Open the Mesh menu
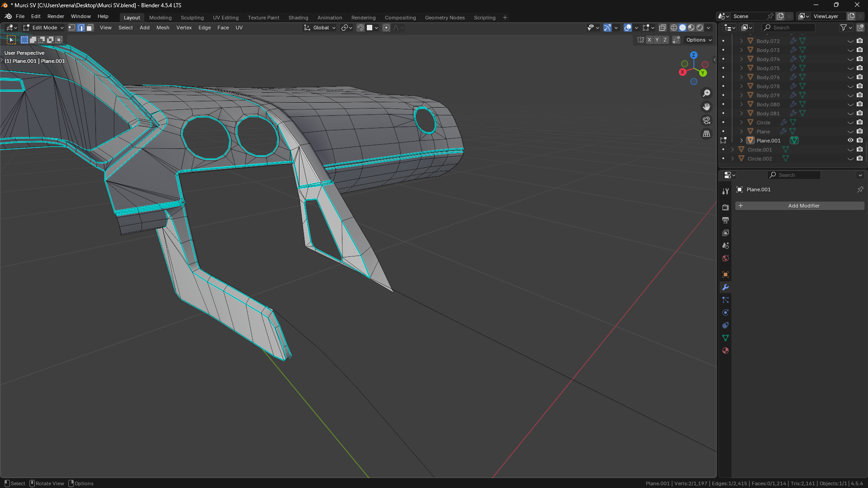Image resolution: width=868 pixels, height=488 pixels. pyautogui.click(x=162, y=28)
